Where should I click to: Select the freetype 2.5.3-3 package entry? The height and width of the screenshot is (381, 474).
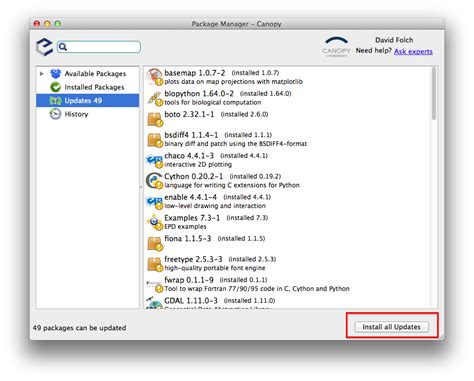coord(288,263)
